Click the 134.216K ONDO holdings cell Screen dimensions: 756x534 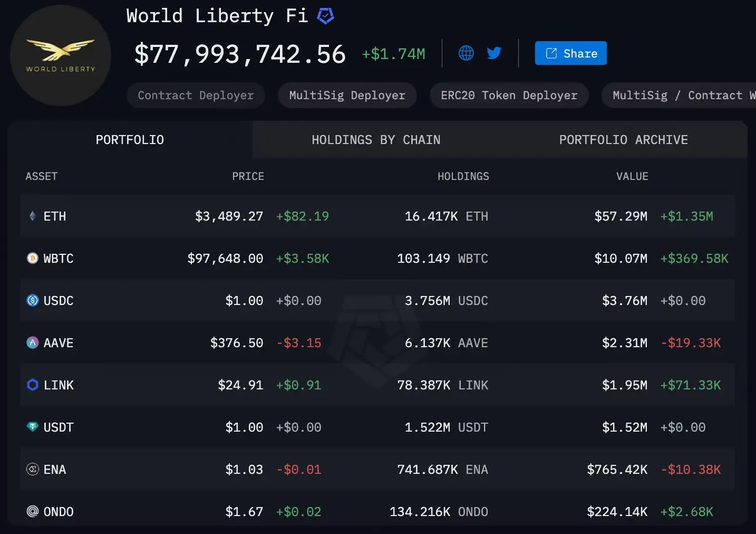[439, 512]
